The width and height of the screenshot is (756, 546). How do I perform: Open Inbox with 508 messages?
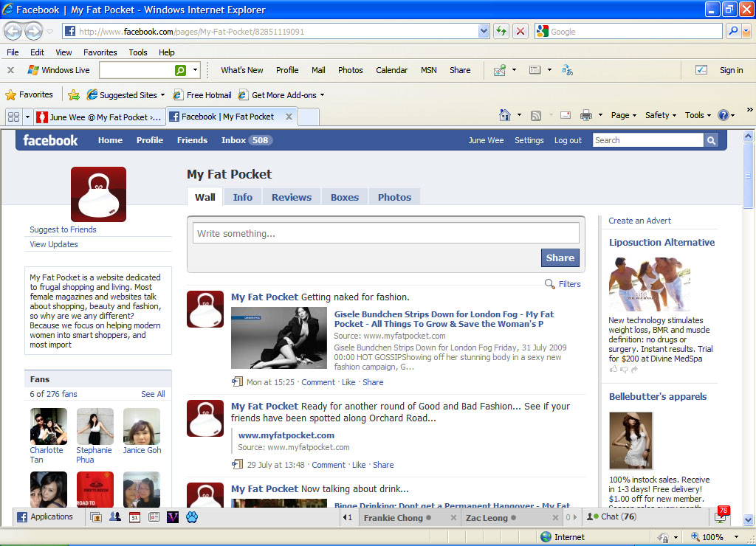pyautogui.click(x=247, y=140)
